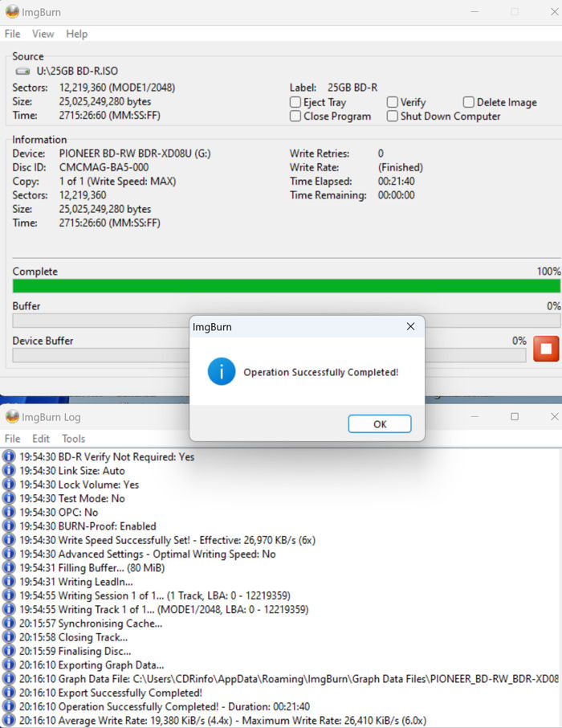Click the 100% Complete percentage label
This screenshot has height=728, width=562.
point(548,271)
